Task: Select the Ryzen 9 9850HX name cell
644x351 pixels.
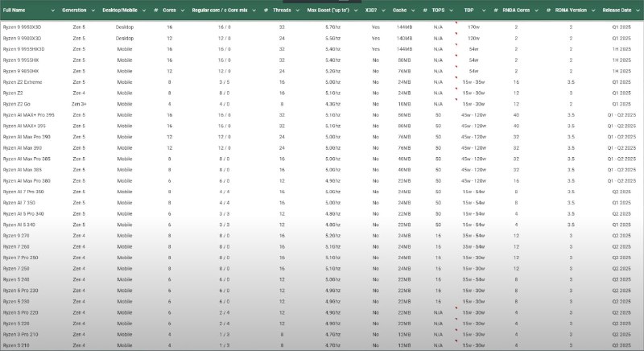Action: click(x=21, y=71)
